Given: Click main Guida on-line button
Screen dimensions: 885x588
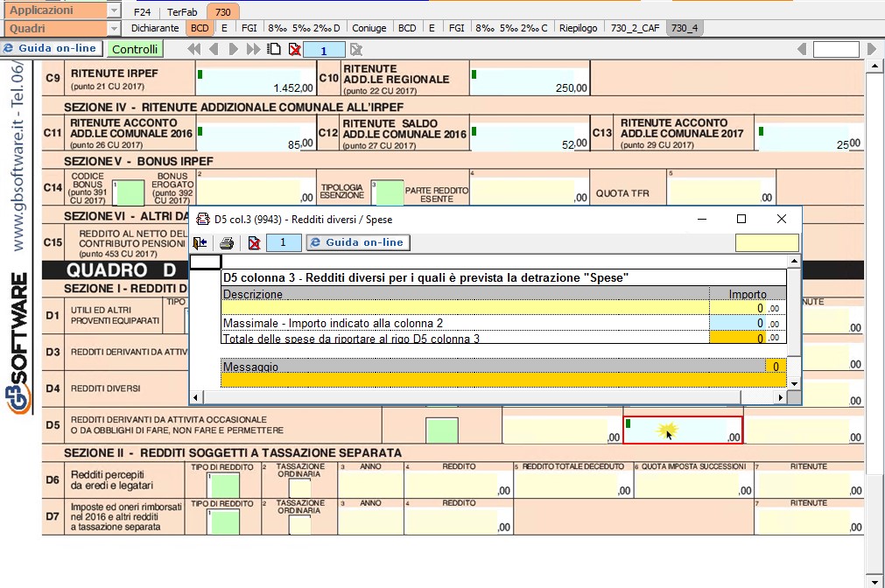Looking at the screenshot, I should pyautogui.click(x=52, y=48).
